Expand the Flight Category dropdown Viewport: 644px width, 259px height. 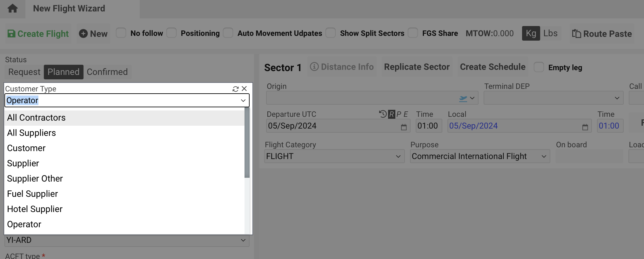pos(398,156)
